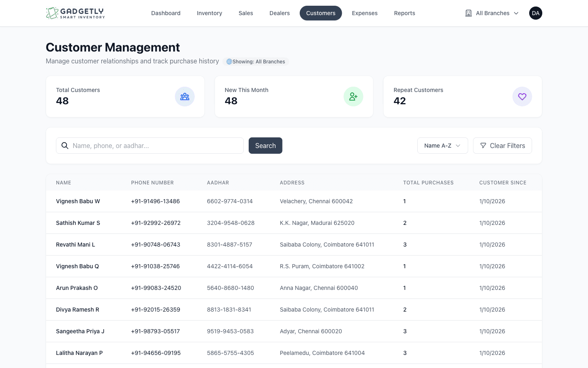Click the funnel icon in Clear Filters
The height and width of the screenshot is (368, 588).
click(483, 146)
